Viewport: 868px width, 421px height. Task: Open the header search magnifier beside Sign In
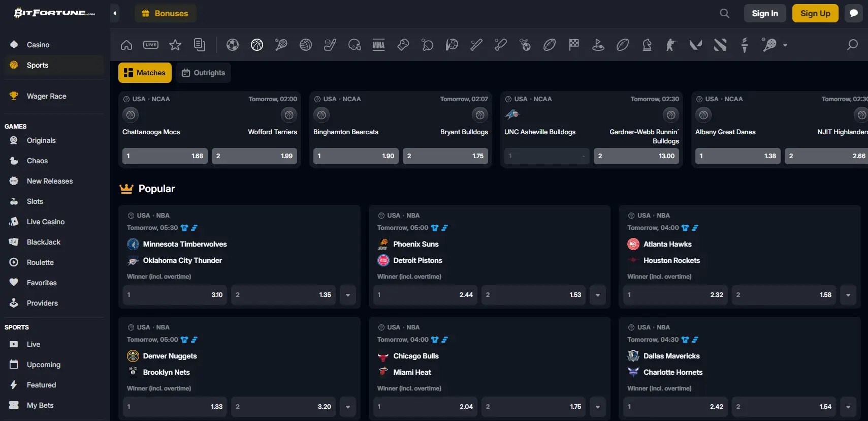point(725,13)
